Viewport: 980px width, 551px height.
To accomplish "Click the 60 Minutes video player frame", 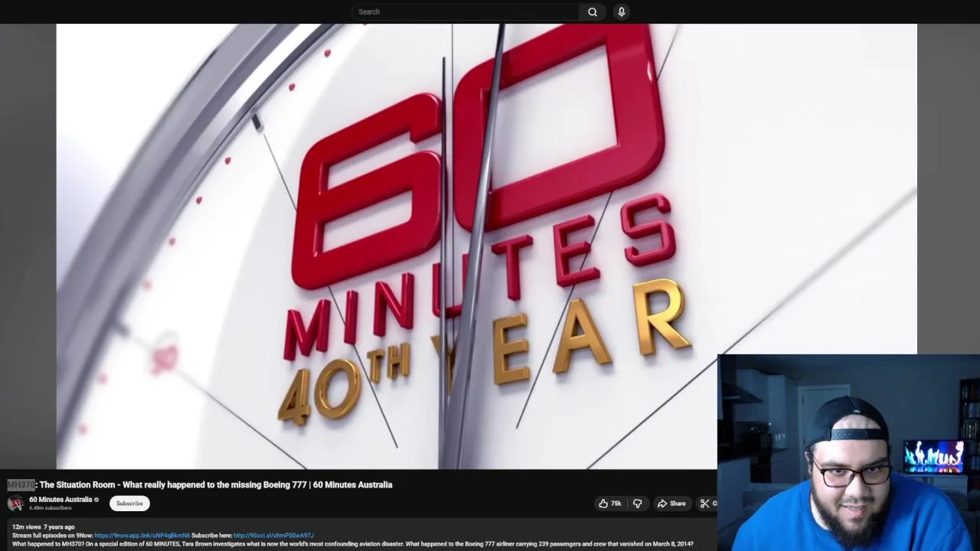I will [486, 246].
